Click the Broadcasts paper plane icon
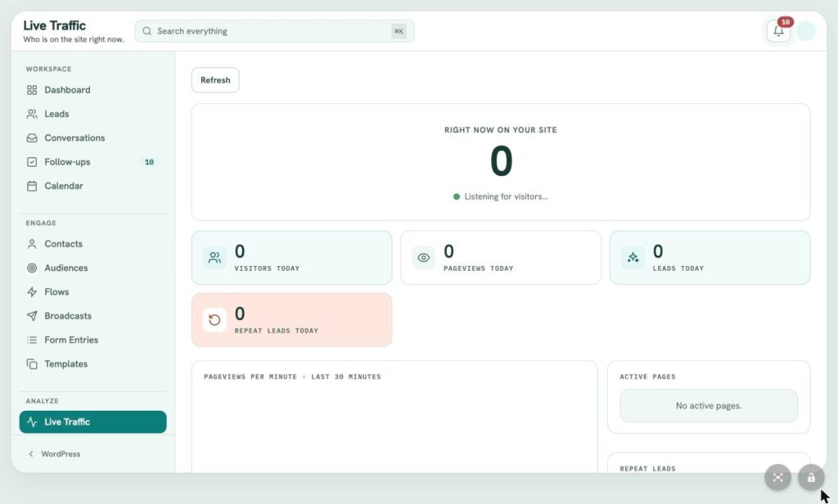The height and width of the screenshot is (504, 838). click(x=32, y=316)
